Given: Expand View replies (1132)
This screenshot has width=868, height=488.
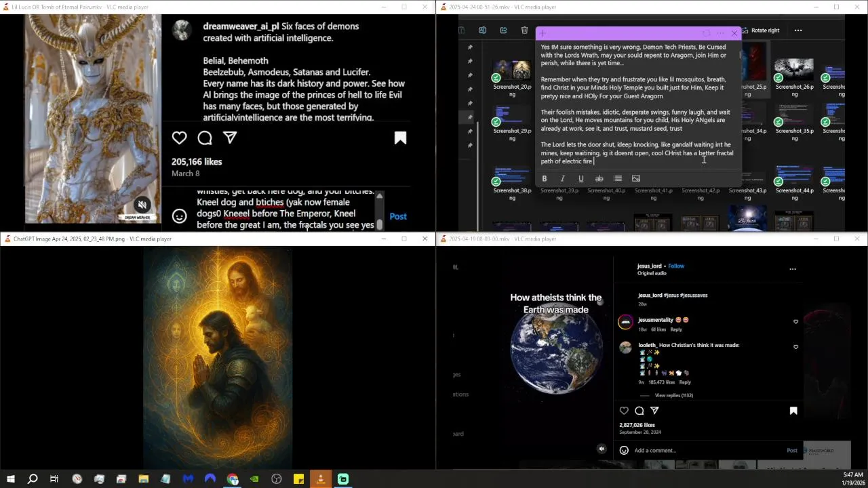Looking at the screenshot, I should (674, 395).
